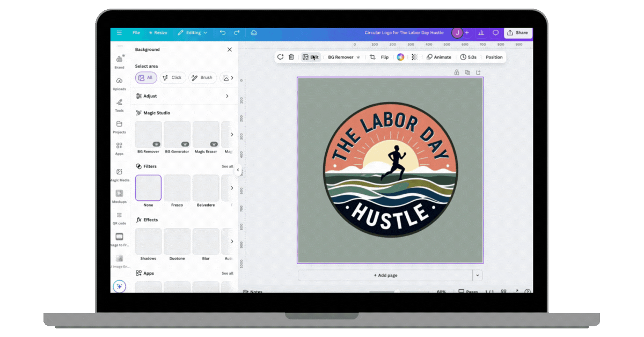Open the Position panel
Viewport: 644px width, 337px height.
(x=494, y=57)
